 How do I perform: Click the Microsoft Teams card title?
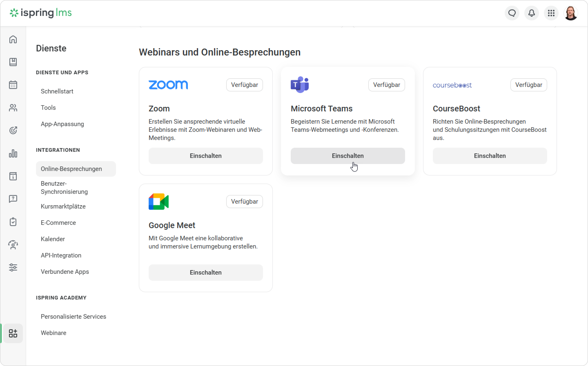[x=321, y=109]
